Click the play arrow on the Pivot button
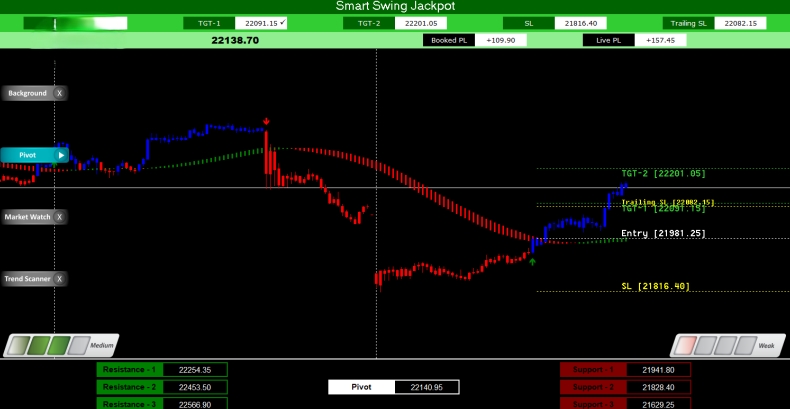The width and height of the screenshot is (790, 409). coord(61,155)
